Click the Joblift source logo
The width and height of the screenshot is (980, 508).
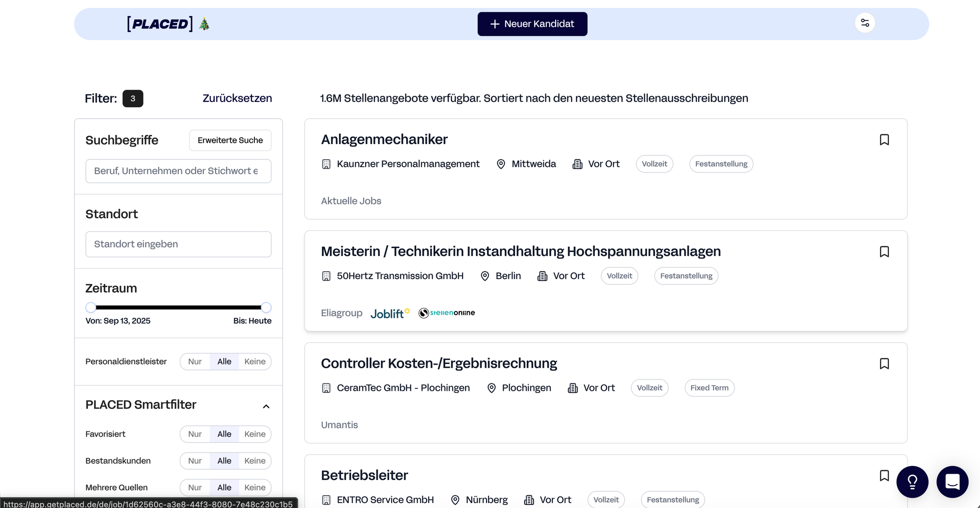390,313
